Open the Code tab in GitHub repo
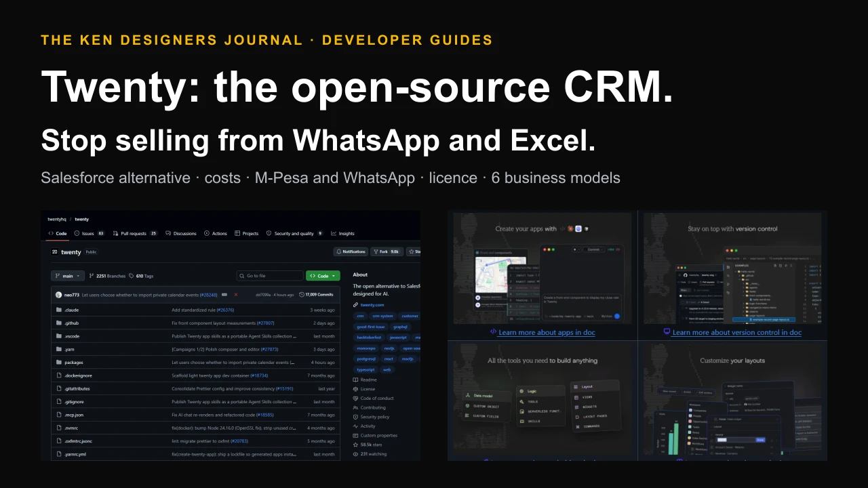The image size is (868, 488). click(57, 233)
